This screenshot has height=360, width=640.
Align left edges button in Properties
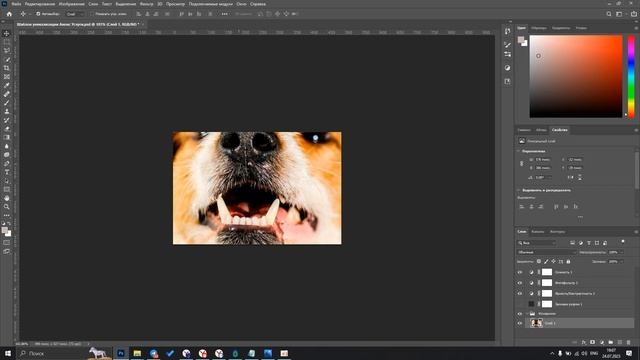(x=522, y=207)
